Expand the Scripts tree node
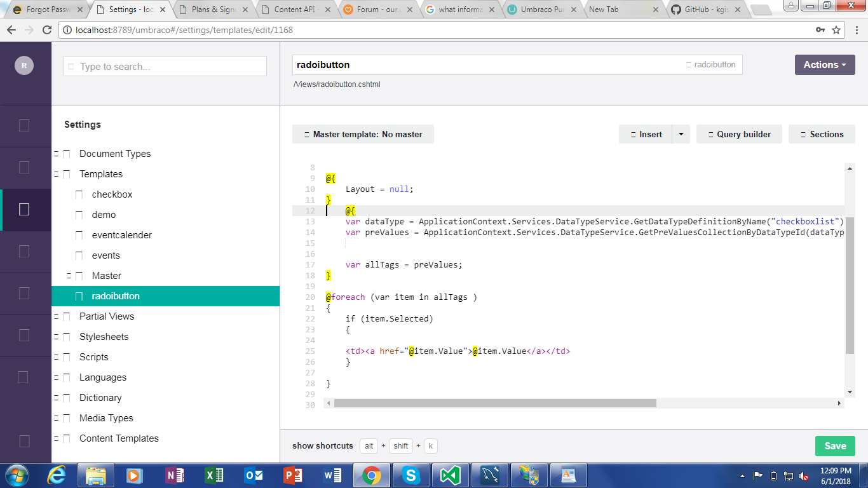 56,357
